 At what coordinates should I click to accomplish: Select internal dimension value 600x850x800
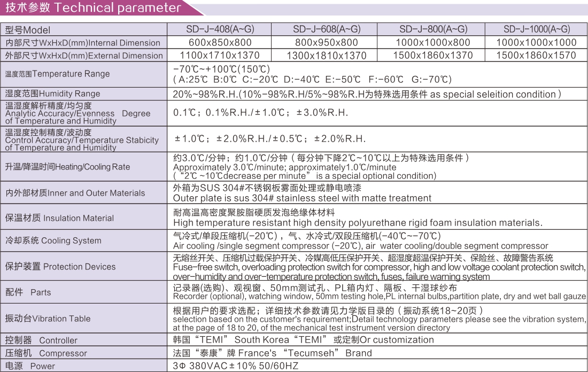pyautogui.click(x=219, y=42)
